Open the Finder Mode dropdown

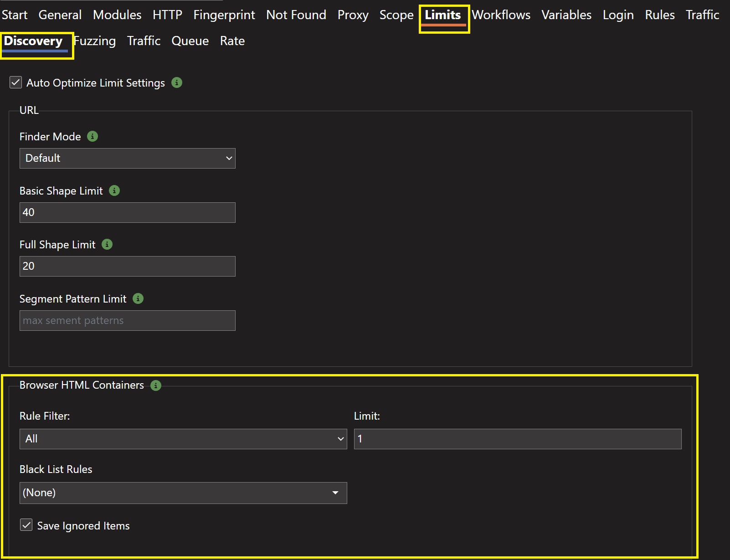tap(127, 158)
